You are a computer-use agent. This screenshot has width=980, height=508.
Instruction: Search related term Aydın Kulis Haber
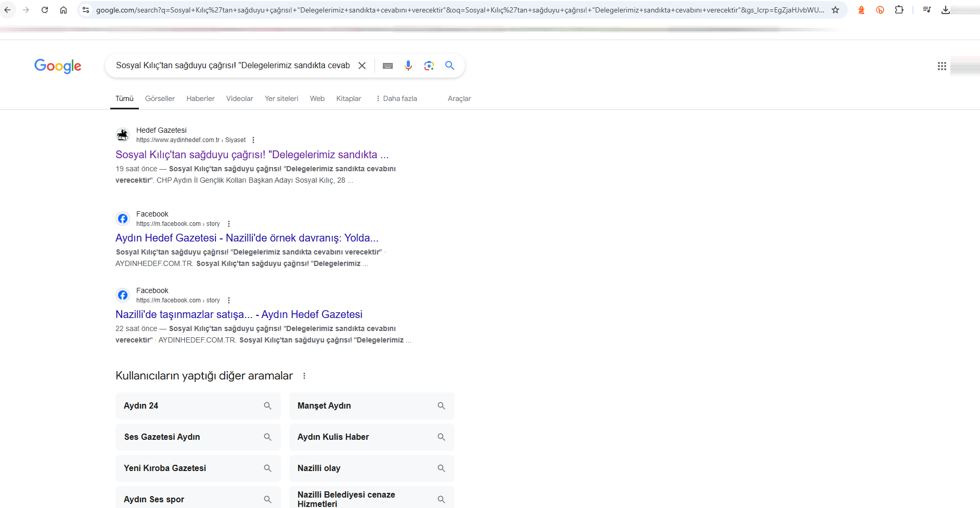point(371,437)
